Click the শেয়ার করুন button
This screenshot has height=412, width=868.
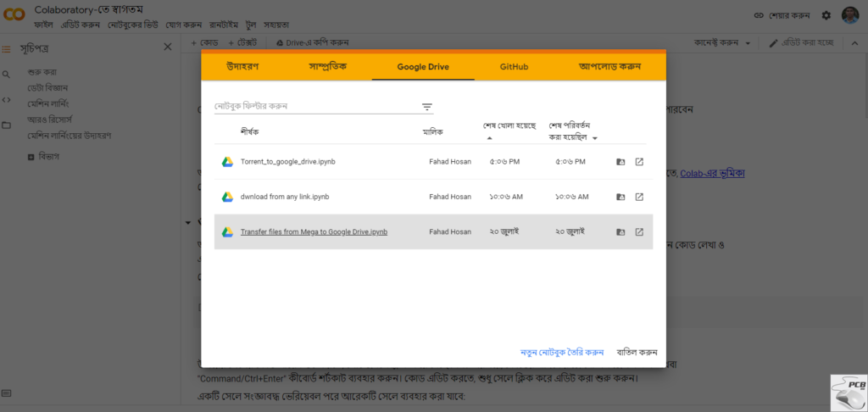[782, 15]
